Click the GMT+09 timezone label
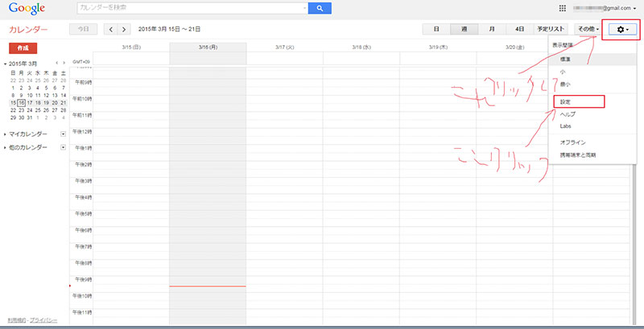This screenshot has height=329, width=644. pyautogui.click(x=81, y=61)
